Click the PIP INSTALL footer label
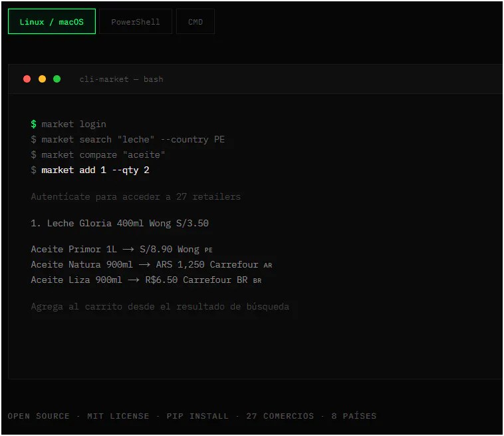The image size is (504, 436). click(197, 416)
